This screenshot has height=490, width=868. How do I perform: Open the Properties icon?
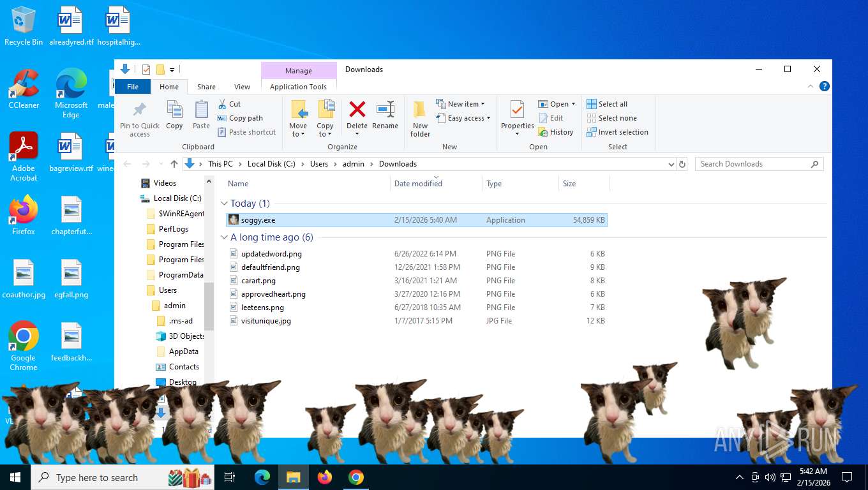pos(518,110)
